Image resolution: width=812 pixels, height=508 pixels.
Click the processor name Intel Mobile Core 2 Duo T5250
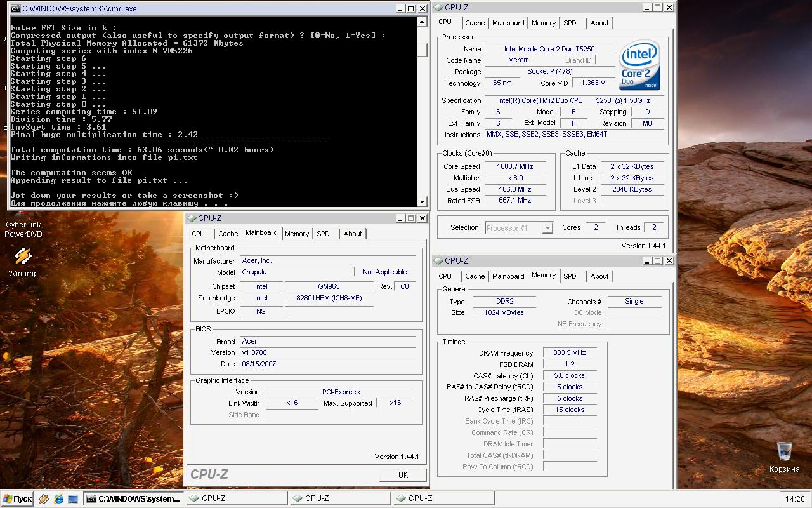[x=549, y=49]
